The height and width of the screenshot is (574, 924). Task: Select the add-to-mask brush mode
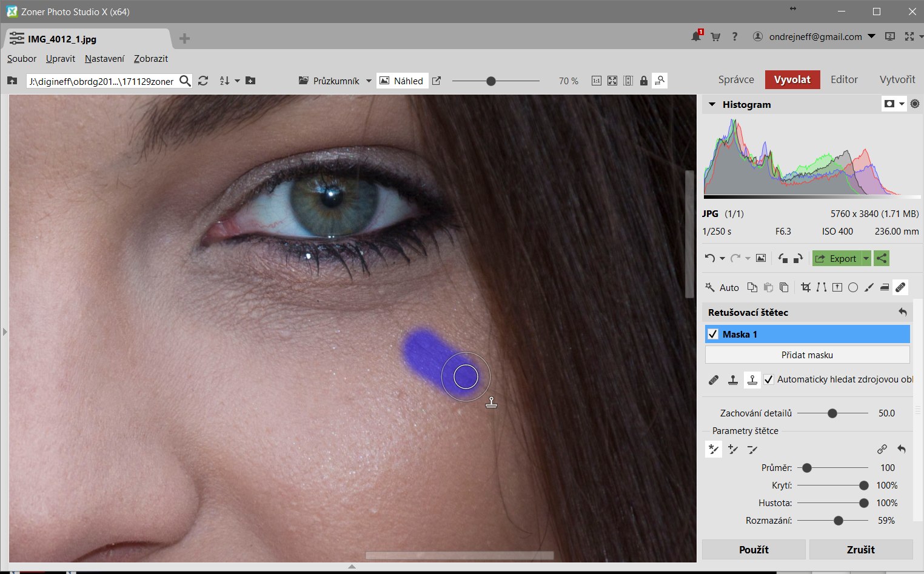[733, 449]
